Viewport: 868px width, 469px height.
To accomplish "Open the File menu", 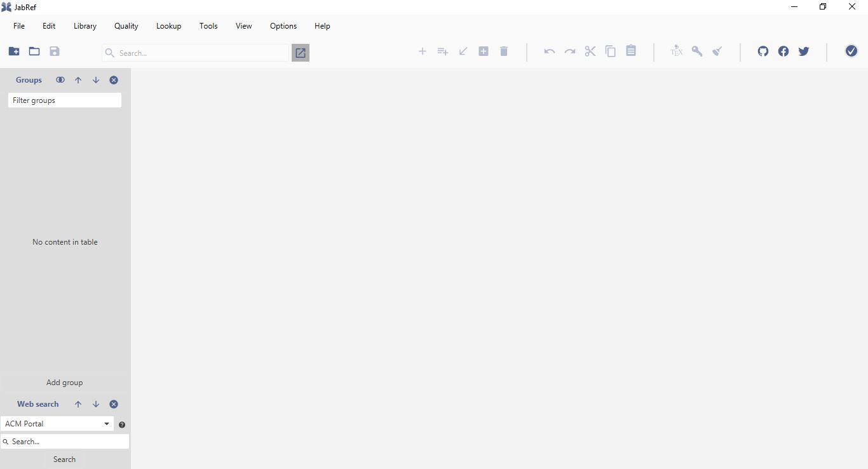I will tap(19, 26).
